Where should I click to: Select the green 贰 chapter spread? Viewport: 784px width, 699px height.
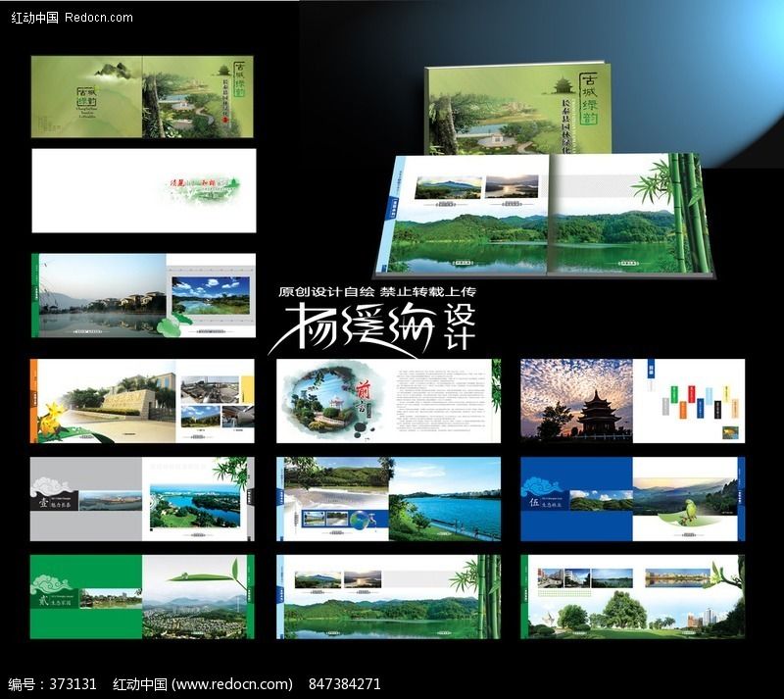pyautogui.click(x=142, y=596)
